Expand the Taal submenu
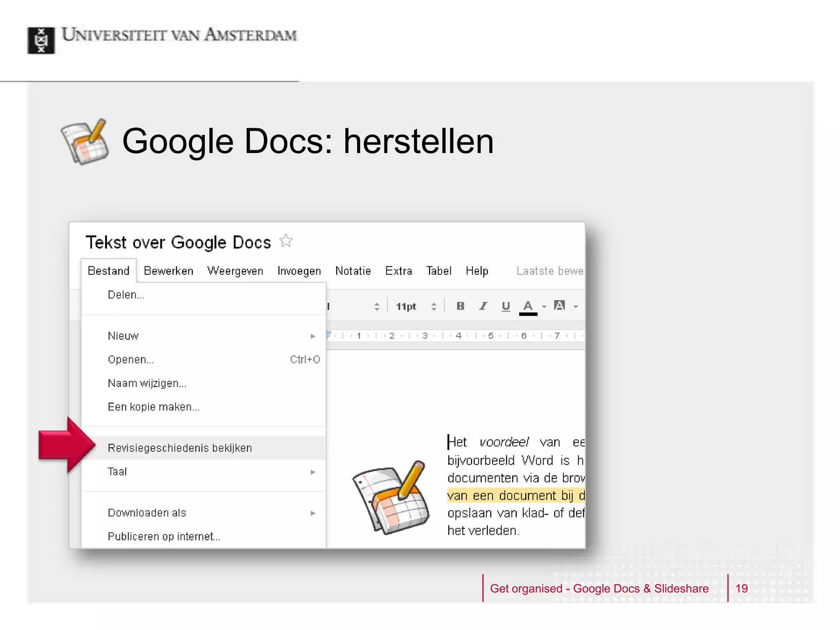840x630 pixels. tap(203, 472)
